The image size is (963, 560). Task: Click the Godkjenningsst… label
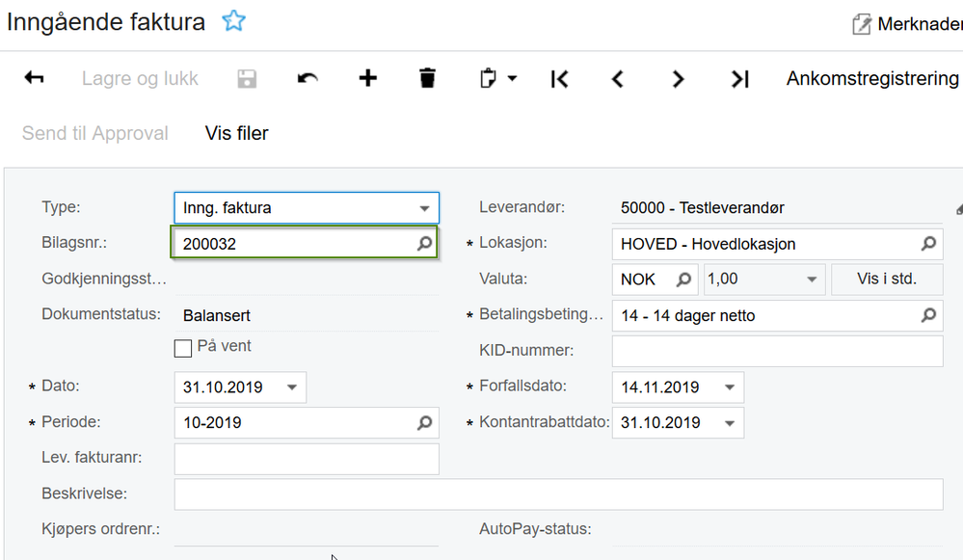104,279
